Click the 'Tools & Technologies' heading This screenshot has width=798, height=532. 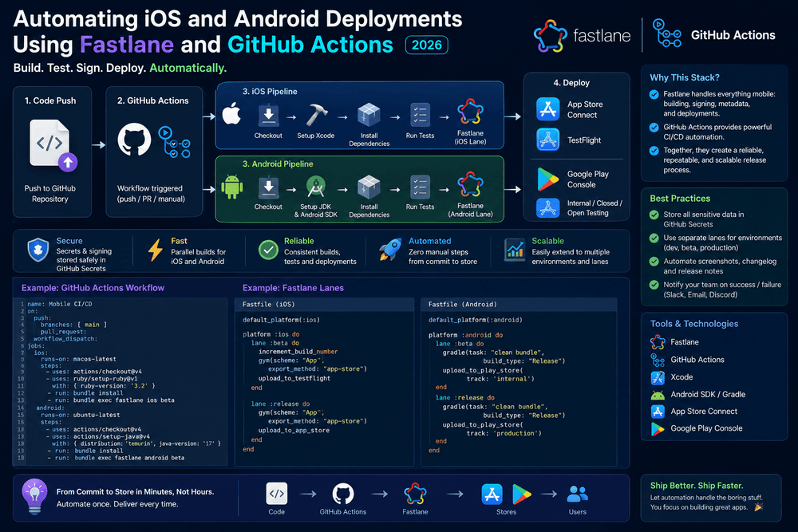(694, 324)
